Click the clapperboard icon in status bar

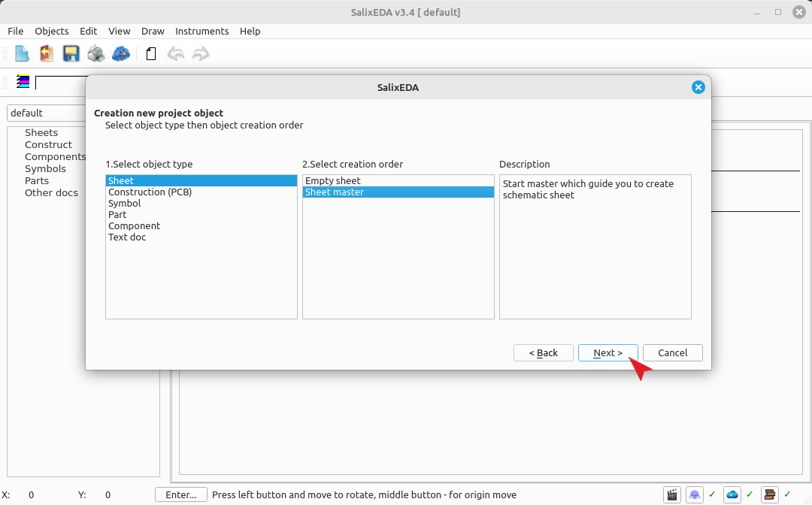(672, 495)
